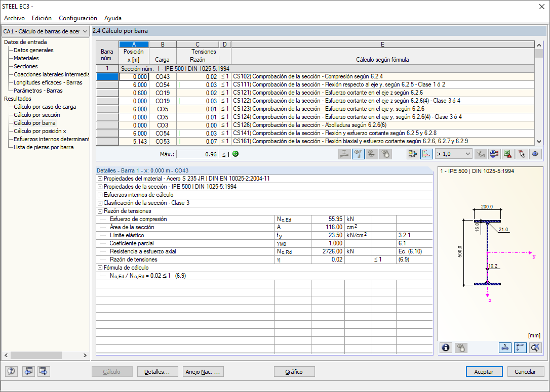This screenshot has height=392, width=550.
Task: Open the '> 1,0' filter dropdown
Action: point(454,154)
